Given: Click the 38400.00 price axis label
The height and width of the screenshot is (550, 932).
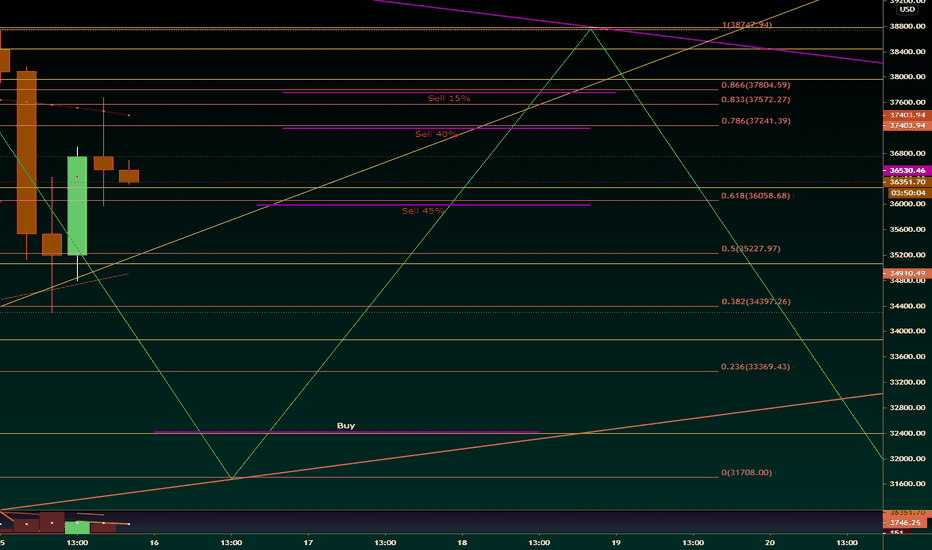Looking at the screenshot, I should click(908, 52).
